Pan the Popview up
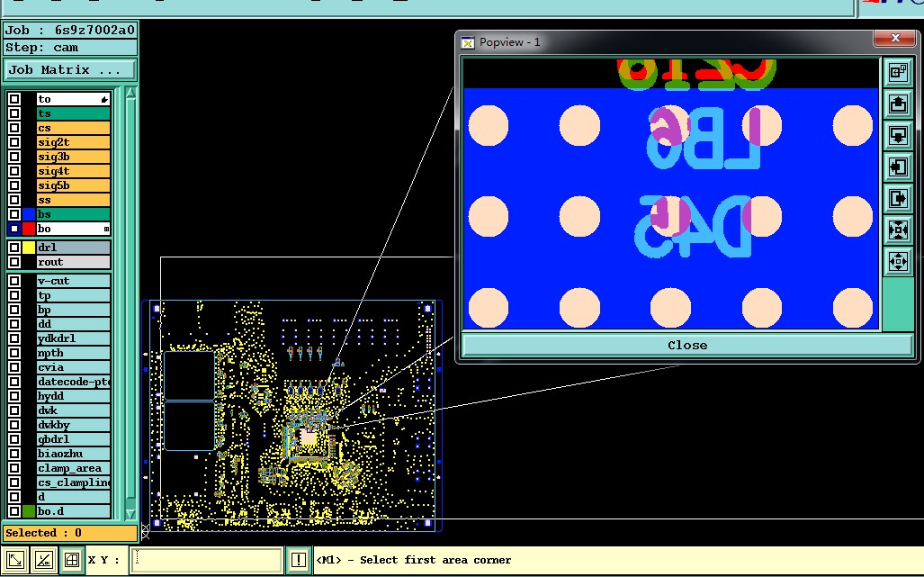 (x=898, y=104)
